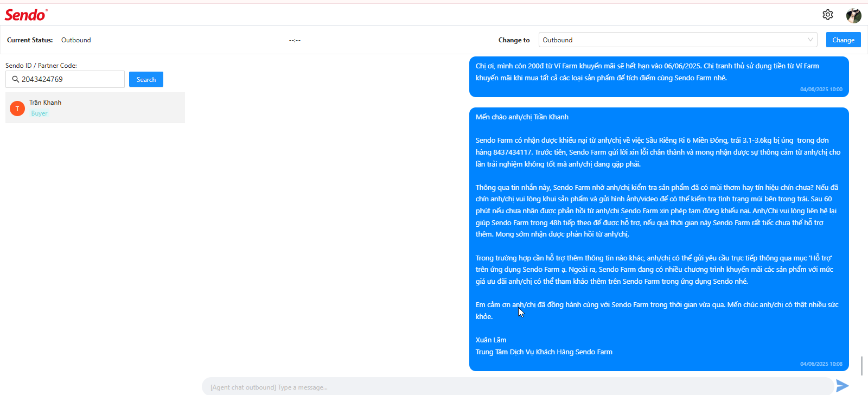The height and width of the screenshot is (395, 868).
Task: Click 'Trung Tâm Dịch Vụ Khách Hàng Sendo Farm' line
Action: (544, 352)
